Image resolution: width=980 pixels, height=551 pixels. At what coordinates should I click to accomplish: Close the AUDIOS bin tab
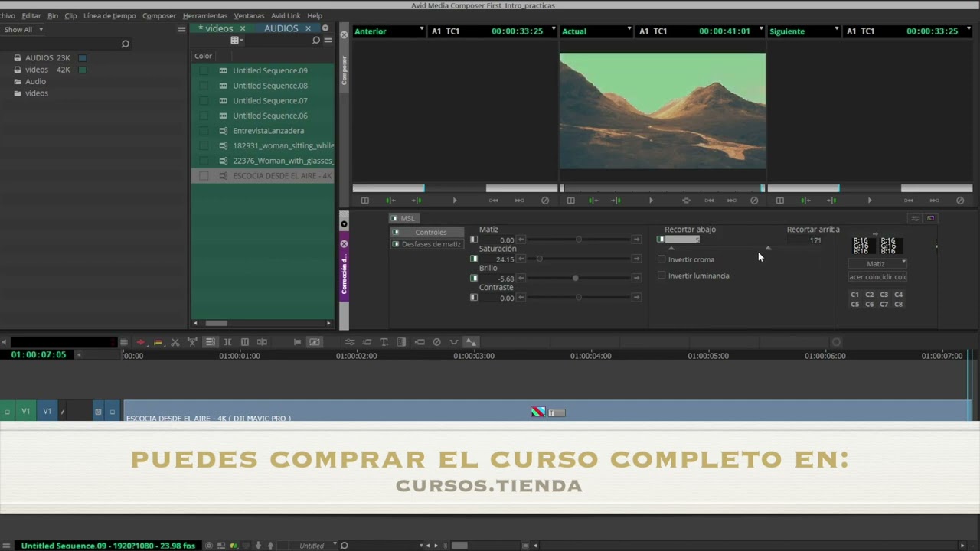point(309,28)
